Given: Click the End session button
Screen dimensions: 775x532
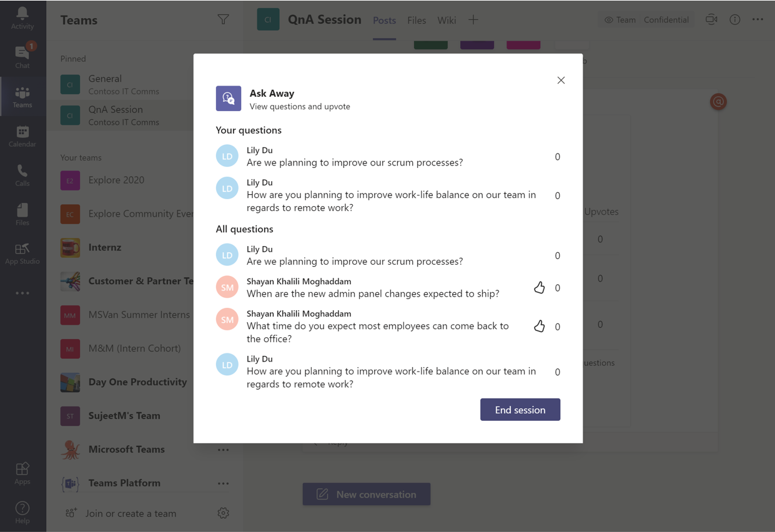Looking at the screenshot, I should point(520,410).
